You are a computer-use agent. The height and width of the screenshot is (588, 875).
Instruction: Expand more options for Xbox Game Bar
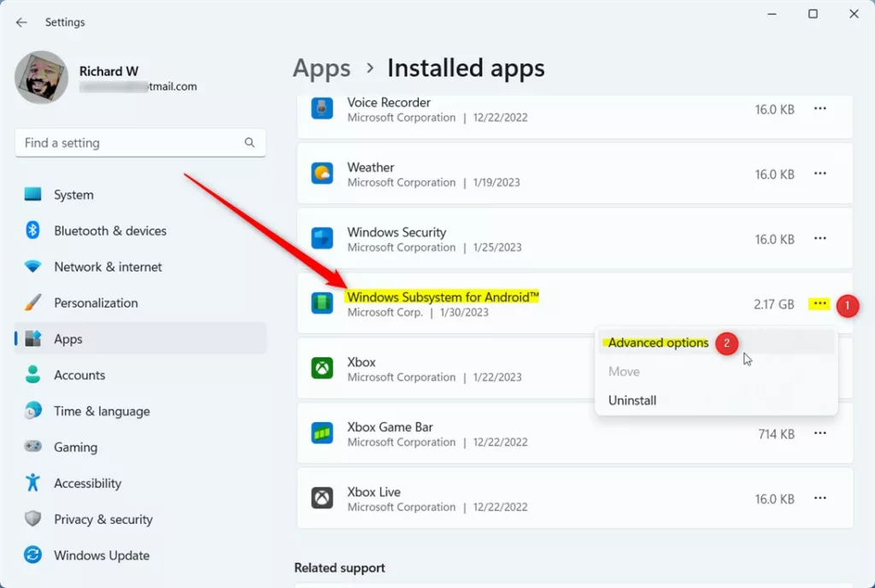(819, 433)
